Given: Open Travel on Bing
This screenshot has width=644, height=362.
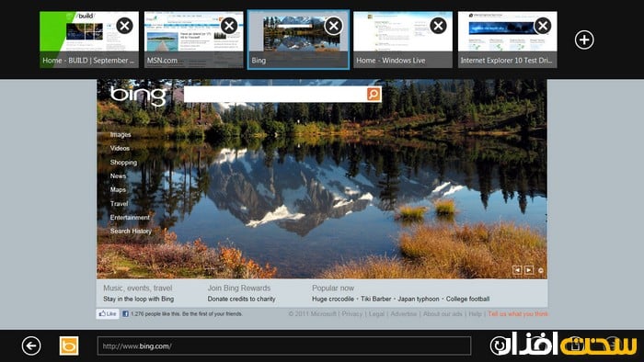Looking at the screenshot, I should [119, 203].
